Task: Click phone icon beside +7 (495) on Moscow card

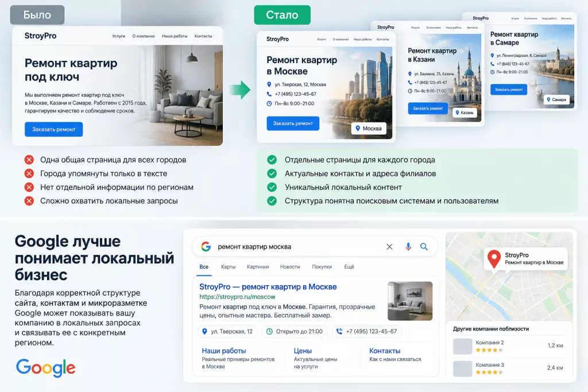Action: pyautogui.click(x=269, y=94)
